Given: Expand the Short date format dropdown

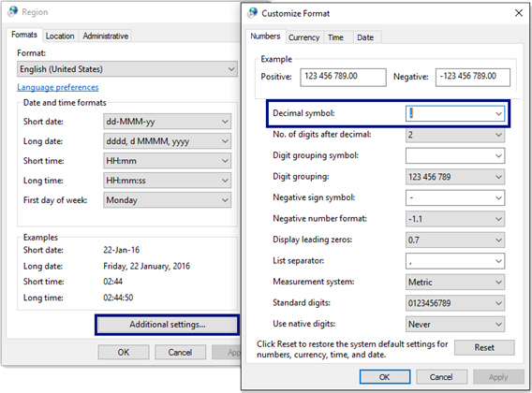Looking at the screenshot, I should 168,122.
